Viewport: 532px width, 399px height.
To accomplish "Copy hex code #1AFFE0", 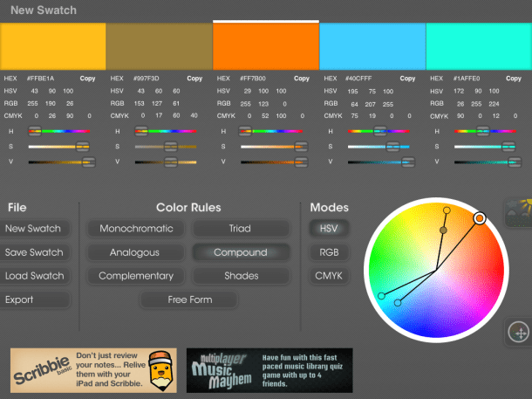I will [x=514, y=79].
